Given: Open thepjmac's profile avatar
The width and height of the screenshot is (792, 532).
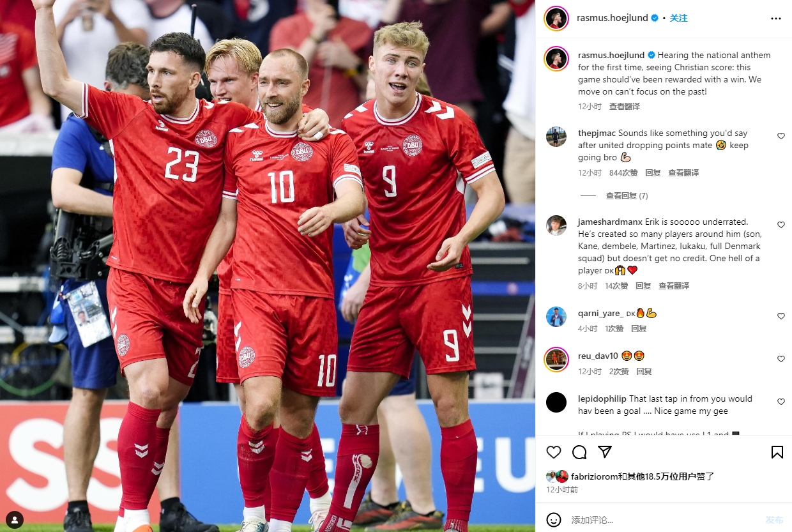Looking at the screenshot, I should click(556, 137).
